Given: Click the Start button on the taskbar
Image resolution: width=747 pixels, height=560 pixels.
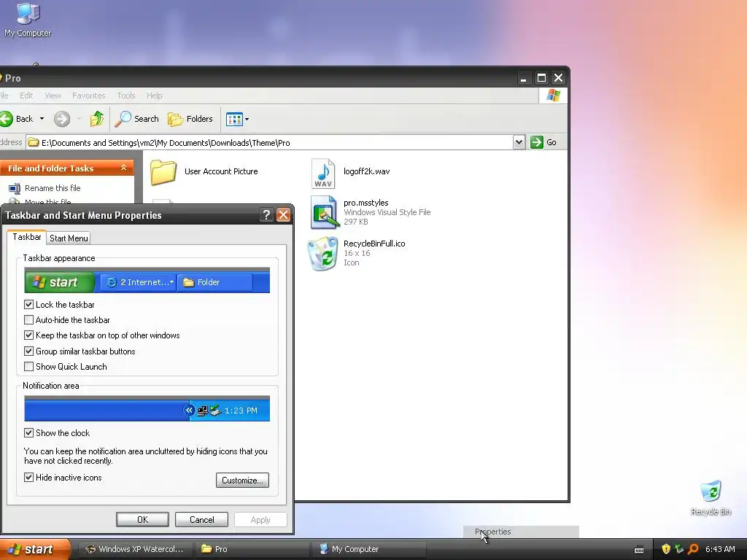Looking at the screenshot, I should pos(34,549).
